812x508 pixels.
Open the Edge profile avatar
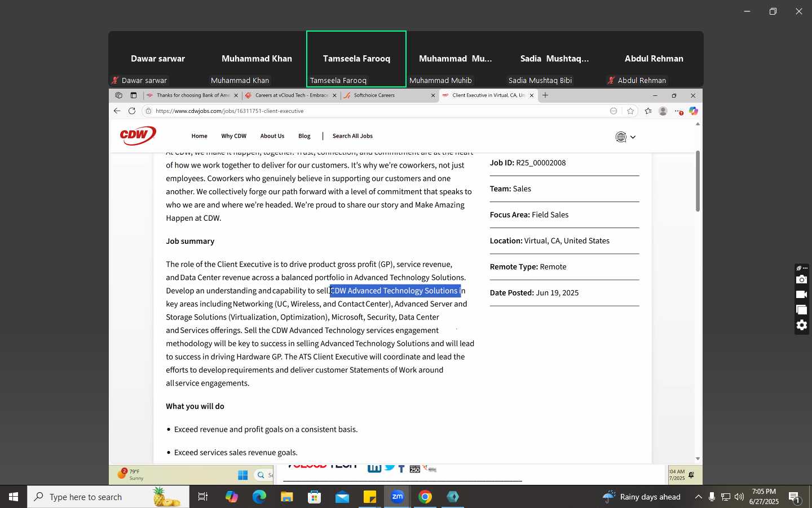(663, 111)
